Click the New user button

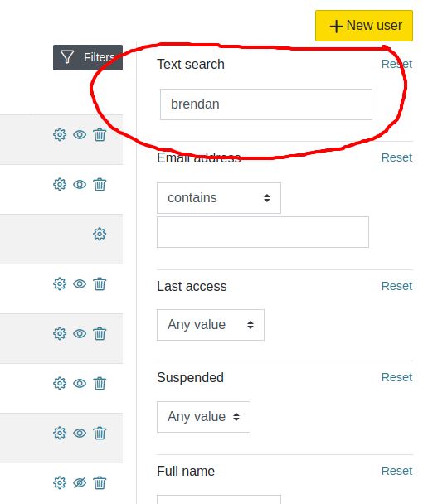[364, 26]
